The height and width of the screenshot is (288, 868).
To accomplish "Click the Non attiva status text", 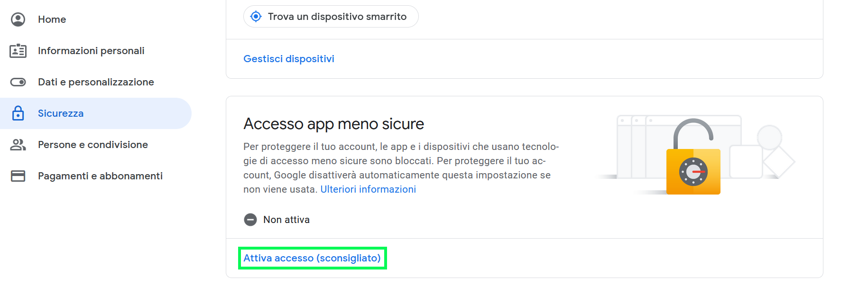I will (286, 220).
